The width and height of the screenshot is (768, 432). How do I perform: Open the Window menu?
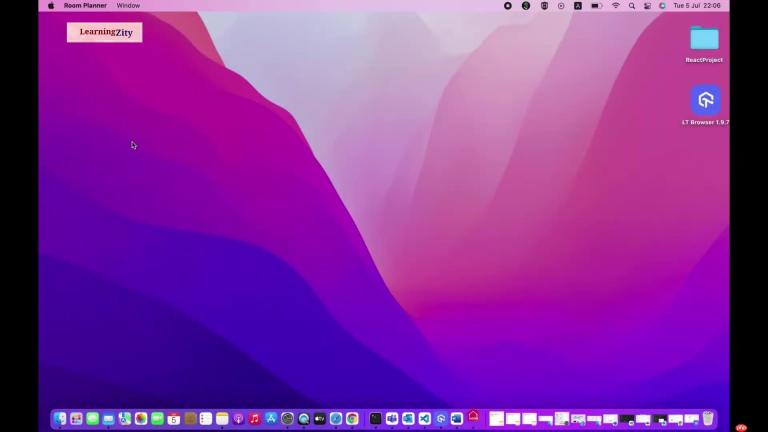coord(128,6)
